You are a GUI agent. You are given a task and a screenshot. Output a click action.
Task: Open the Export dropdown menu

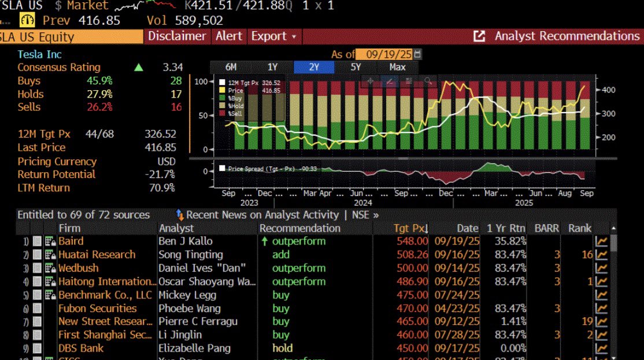[x=273, y=36]
